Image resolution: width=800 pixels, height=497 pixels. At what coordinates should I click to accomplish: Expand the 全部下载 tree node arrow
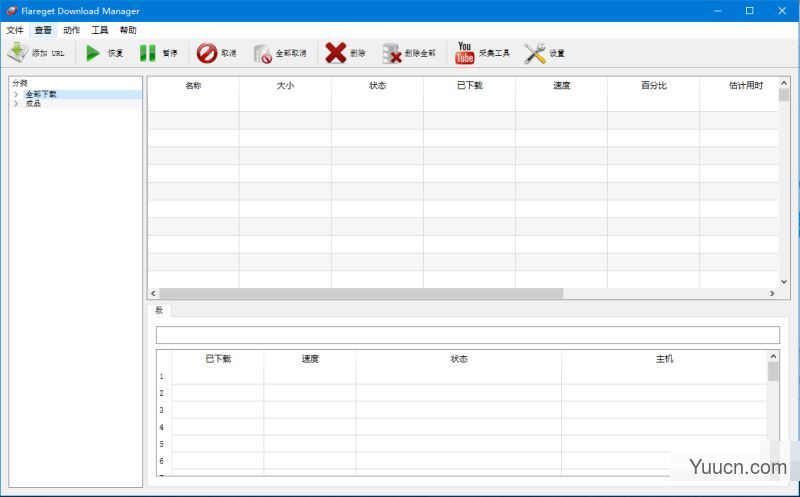click(16, 94)
